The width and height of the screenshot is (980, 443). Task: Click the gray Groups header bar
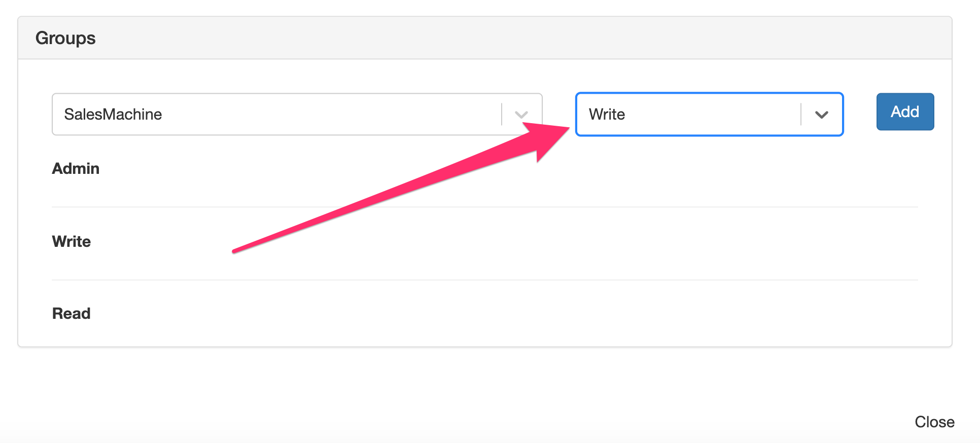pos(507,38)
